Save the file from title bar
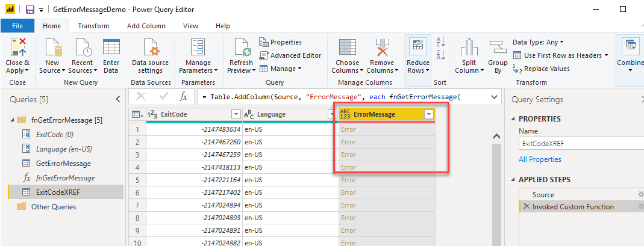644x246 pixels. [30, 9]
